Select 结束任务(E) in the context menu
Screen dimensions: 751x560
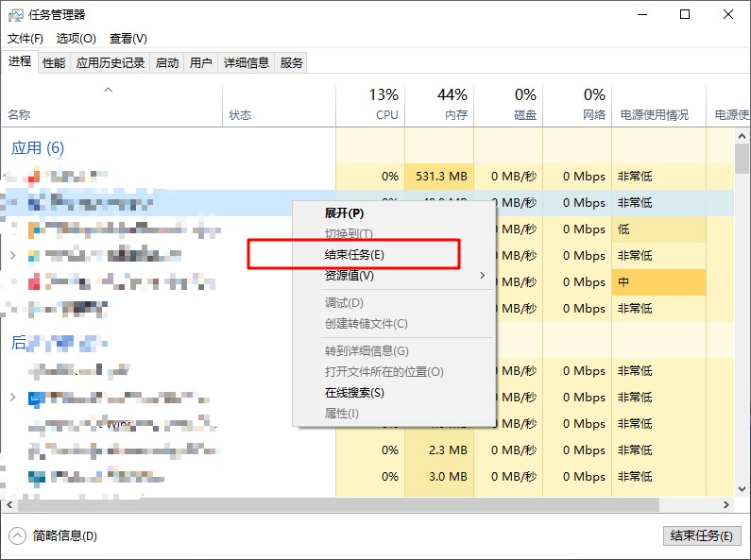click(354, 255)
